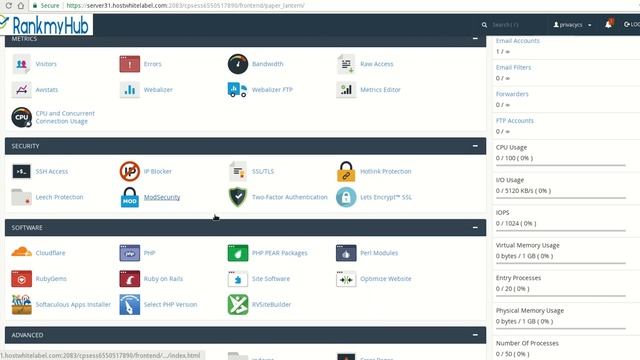Open the Select PHP Version icon
This screenshot has height=360, width=640.
[x=129, y=304]
